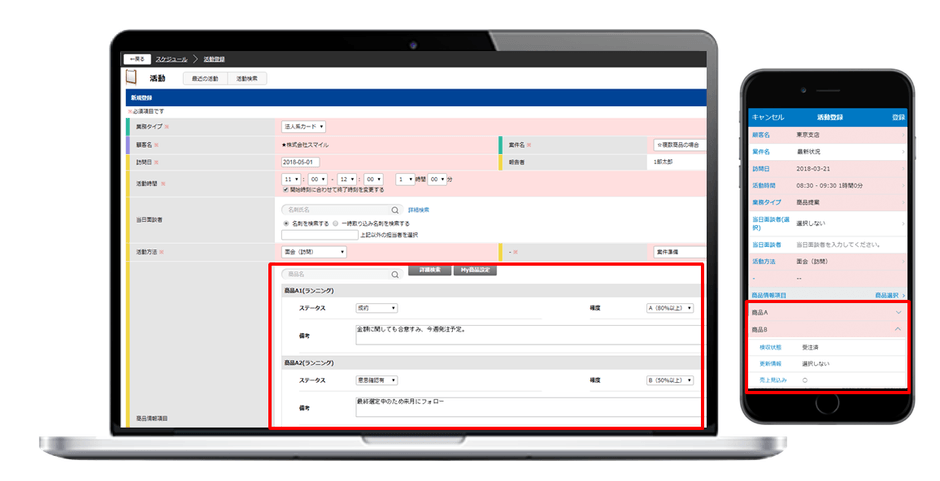This screenshot has width=940, height=481.
Task: Click the My商品設定 button
Action: click(x=475, y=270)
